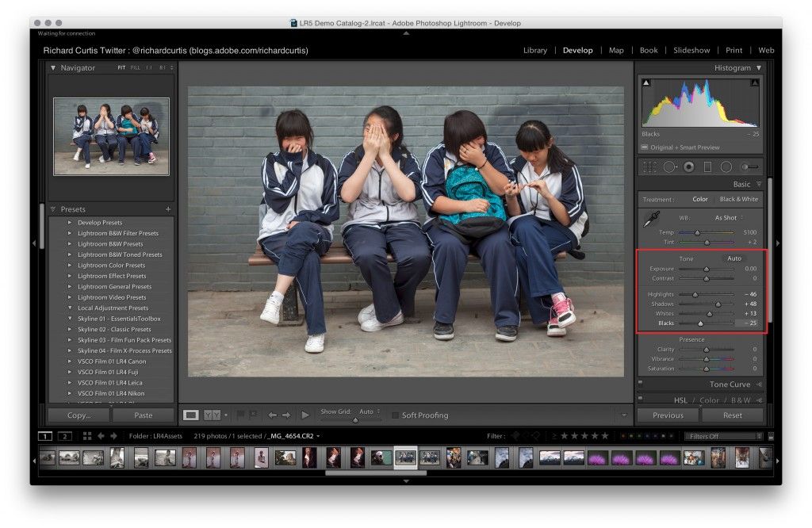Screen dimensions: 812x528
Task: Enable the Soft Proofing checkbox
Action: click(x=396, y=415)
